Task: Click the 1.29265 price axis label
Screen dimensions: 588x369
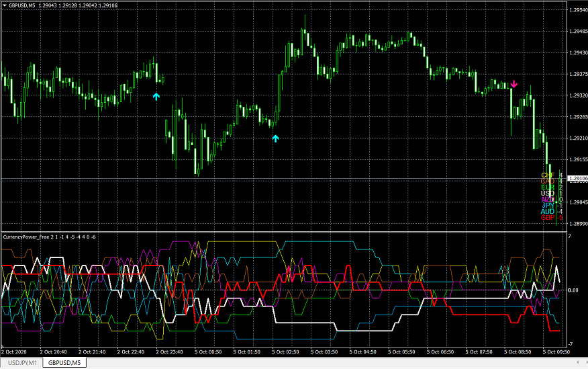Action: point(578,117)
